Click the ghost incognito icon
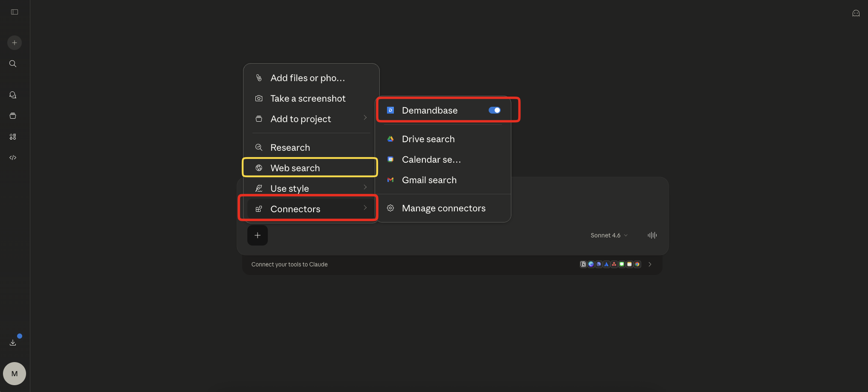This screenshot has height=392, width=868. 856,13
